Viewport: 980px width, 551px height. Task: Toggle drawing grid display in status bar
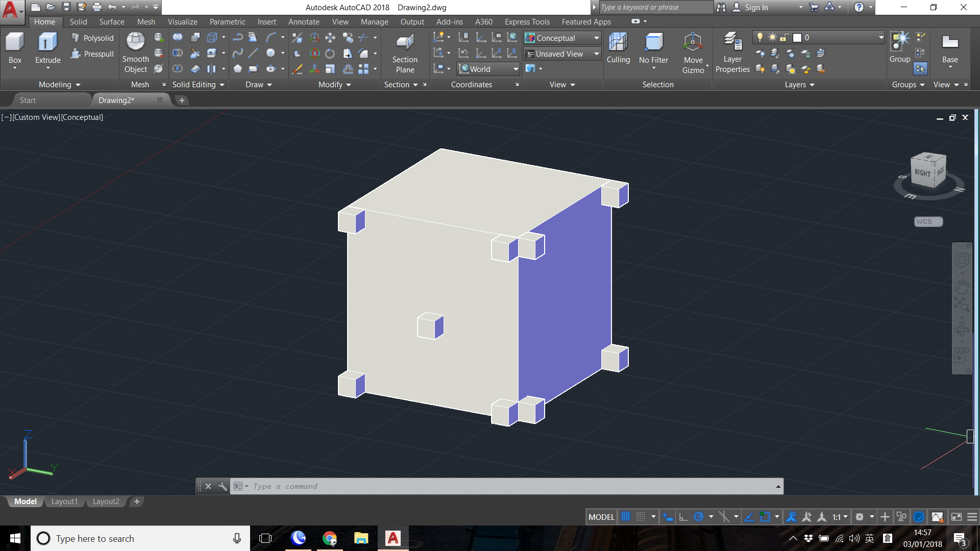point(625,517)
